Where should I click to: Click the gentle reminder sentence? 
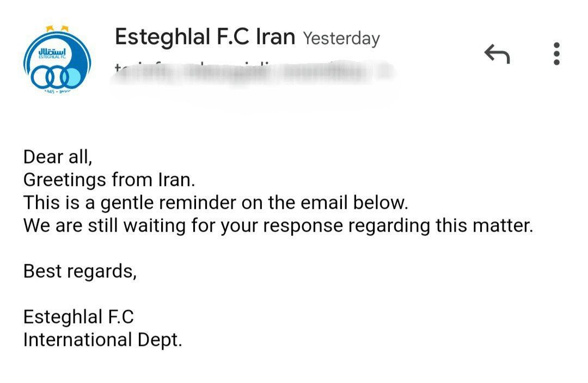[216, 202]
